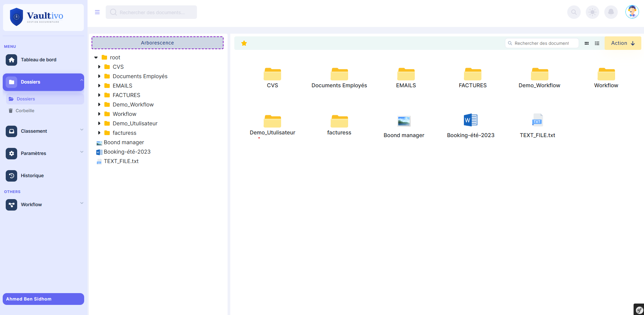Open the CVS folder icon in grid
The image size is (644, 315).
(272, 74)
